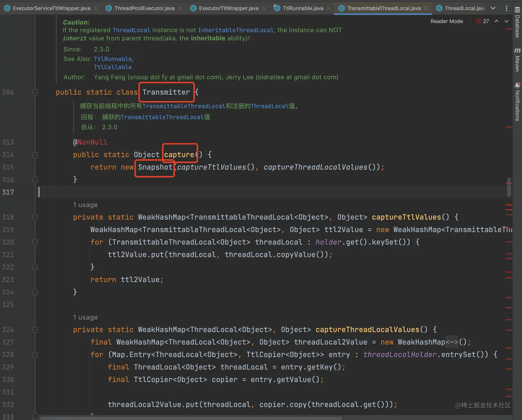The height and width of the screenshot is (420, 522).
Task: Select the ExecutorTtlWrapper.java tab
Action: click(229, 8)
